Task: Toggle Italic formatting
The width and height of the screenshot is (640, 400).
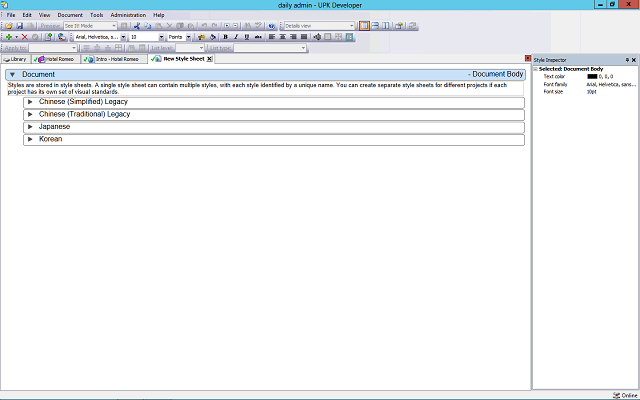Action: 236,37
